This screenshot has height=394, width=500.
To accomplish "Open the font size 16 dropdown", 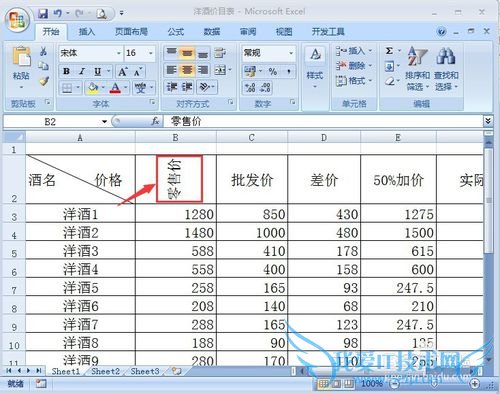I will (x=151, y=53).
